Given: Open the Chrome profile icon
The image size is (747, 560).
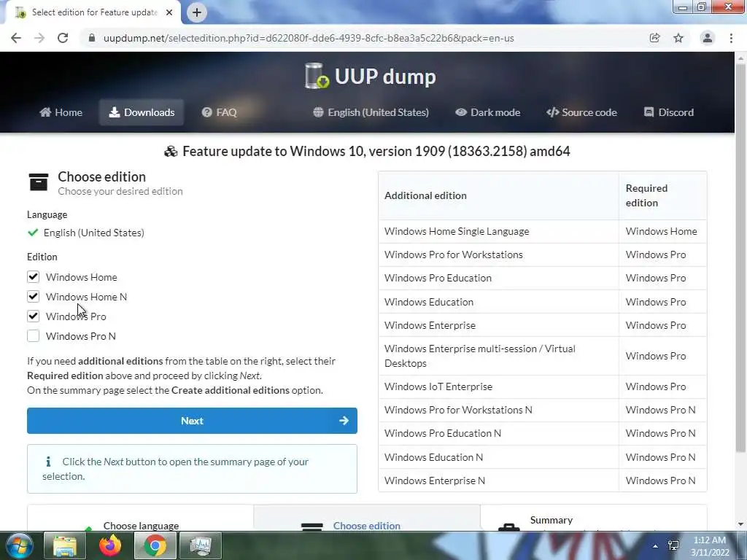Looking at the screenshot, I should (x=708, y=38).
